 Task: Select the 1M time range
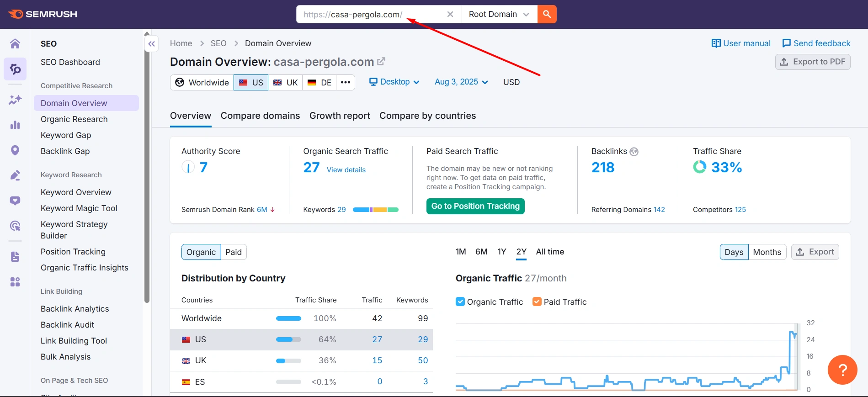coord(461,252)
